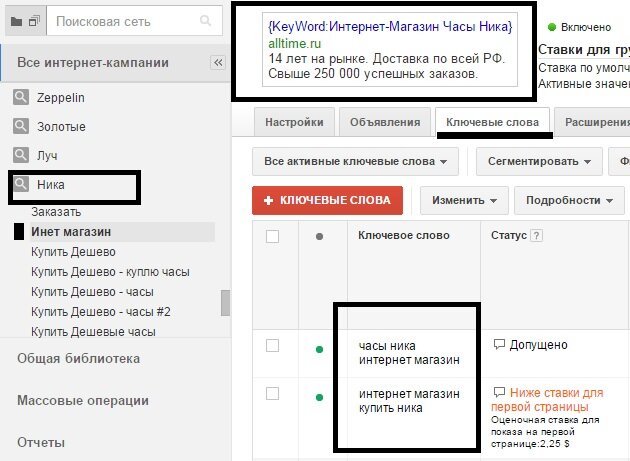Click the stacked windows icon next to the folder
The width and height of the screenshot is (630, 461).
coord(35,21)
